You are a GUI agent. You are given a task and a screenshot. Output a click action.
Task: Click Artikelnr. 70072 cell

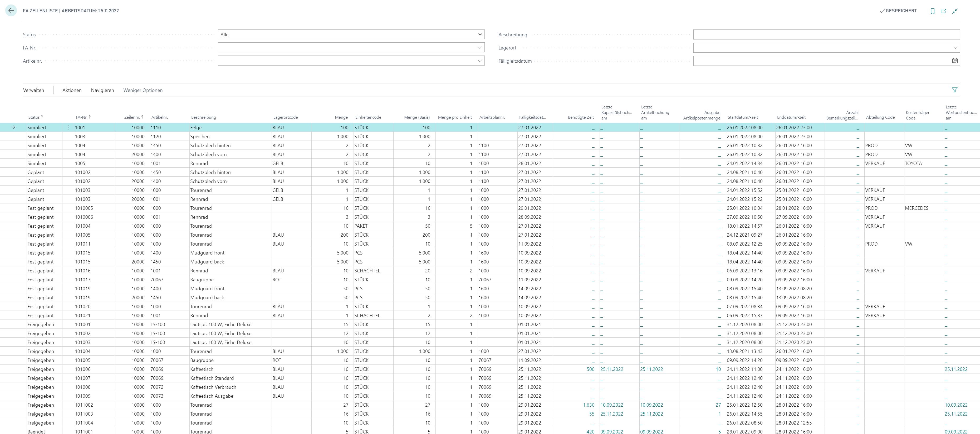click(x=169, y=387)
